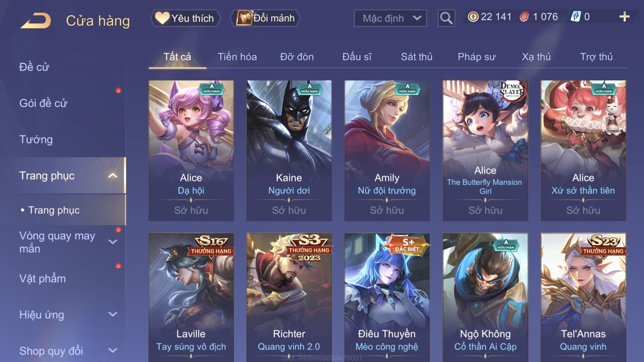Open Yêu thích favorites heart button
This screenshot has height=362, width=644.
[185, 18]
